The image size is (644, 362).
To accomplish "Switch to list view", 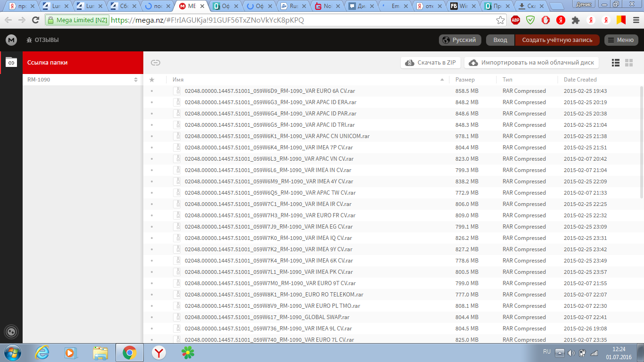I will pos(615,63).
